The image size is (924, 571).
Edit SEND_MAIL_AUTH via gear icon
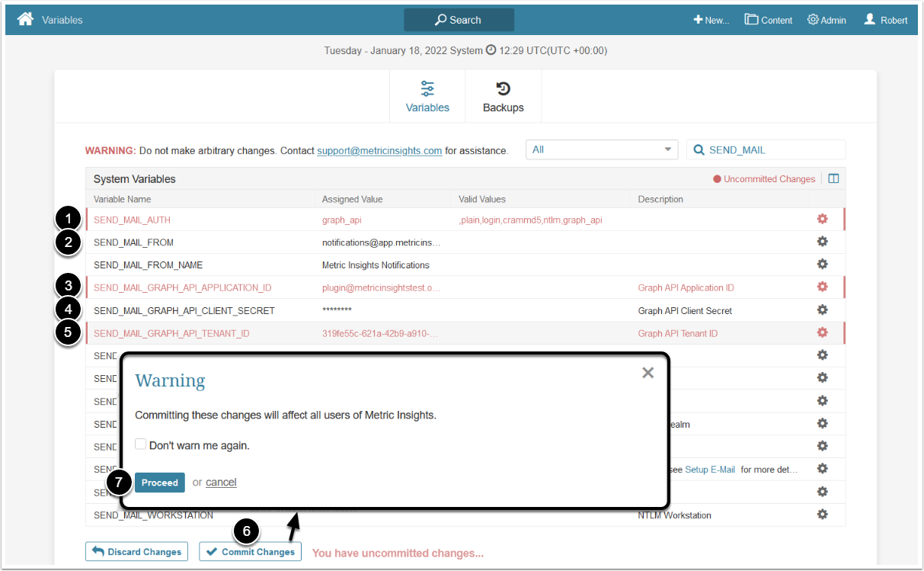pyautogui.click(x=822, y=219)
